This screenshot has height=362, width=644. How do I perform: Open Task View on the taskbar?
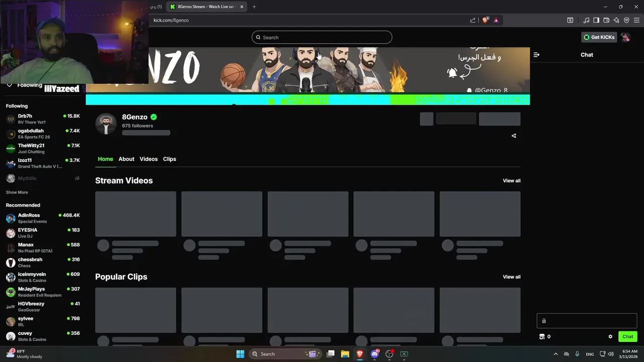pyautogui.click(x=331, y=354)
